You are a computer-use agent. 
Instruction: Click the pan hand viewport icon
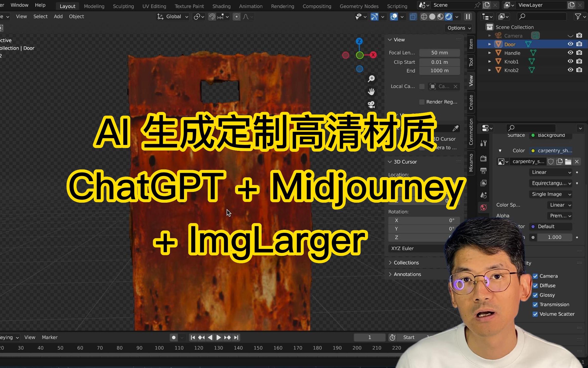[x=371, y=91]
